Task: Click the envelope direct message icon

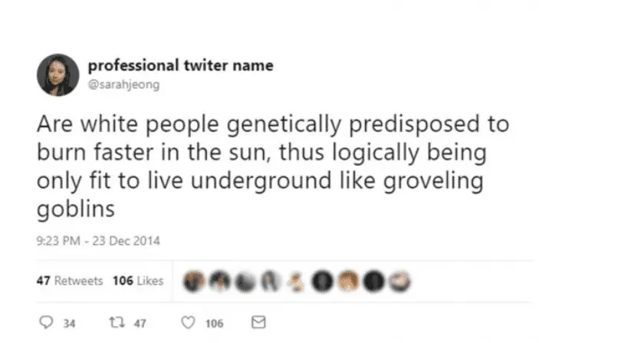Action: pos(258,323)
